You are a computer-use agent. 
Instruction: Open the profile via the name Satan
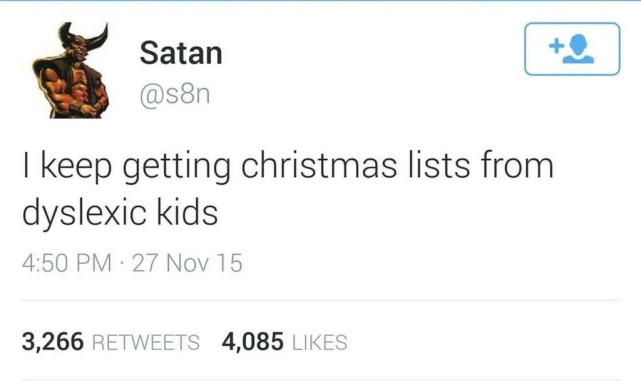click(x=181, y=53)
